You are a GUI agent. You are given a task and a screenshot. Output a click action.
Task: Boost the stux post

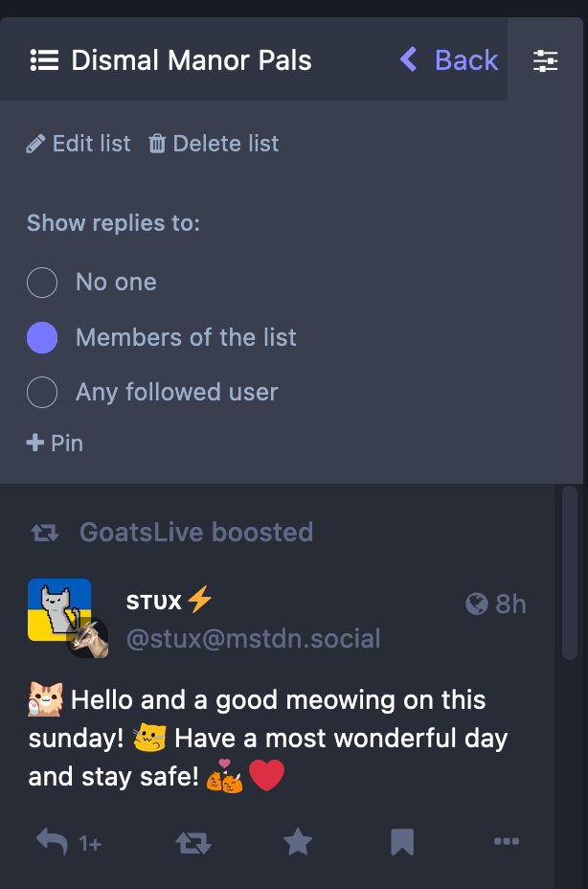tap(192, 842)
